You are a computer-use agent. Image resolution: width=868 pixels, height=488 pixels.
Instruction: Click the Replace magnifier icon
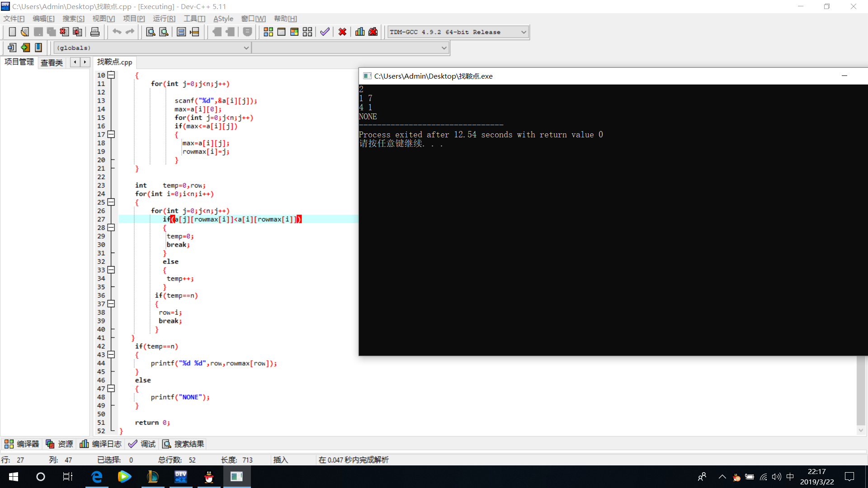click(x=164, y=32)
